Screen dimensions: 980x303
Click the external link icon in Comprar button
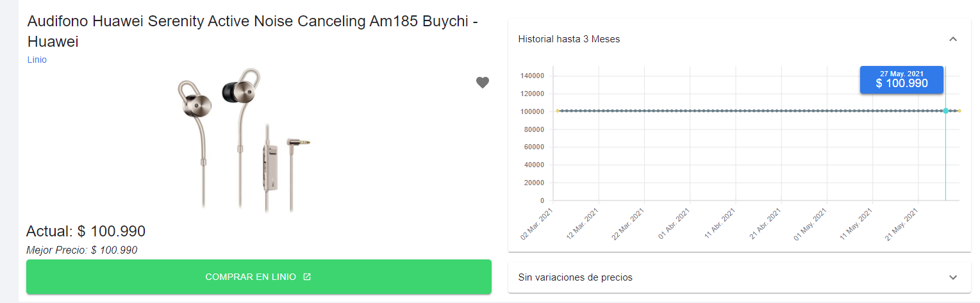[x=307, y=277]
